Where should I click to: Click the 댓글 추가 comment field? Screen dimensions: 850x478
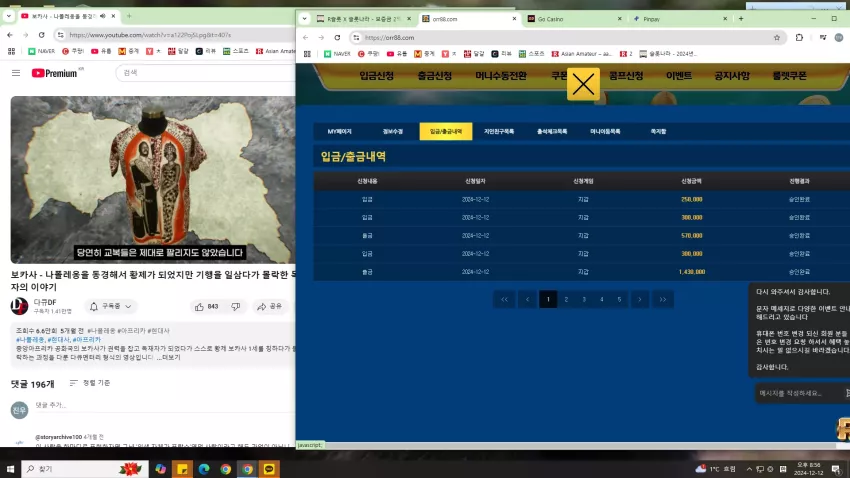click(163, 405)
